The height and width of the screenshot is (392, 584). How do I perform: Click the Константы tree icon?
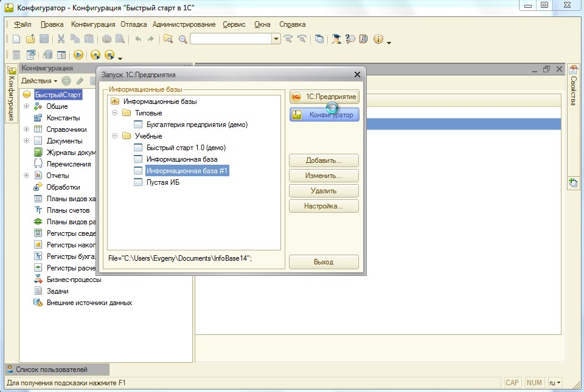[x=38, y=118]
